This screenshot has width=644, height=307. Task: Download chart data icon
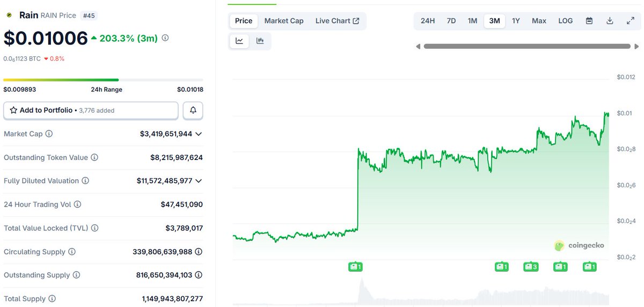[610, 21]
